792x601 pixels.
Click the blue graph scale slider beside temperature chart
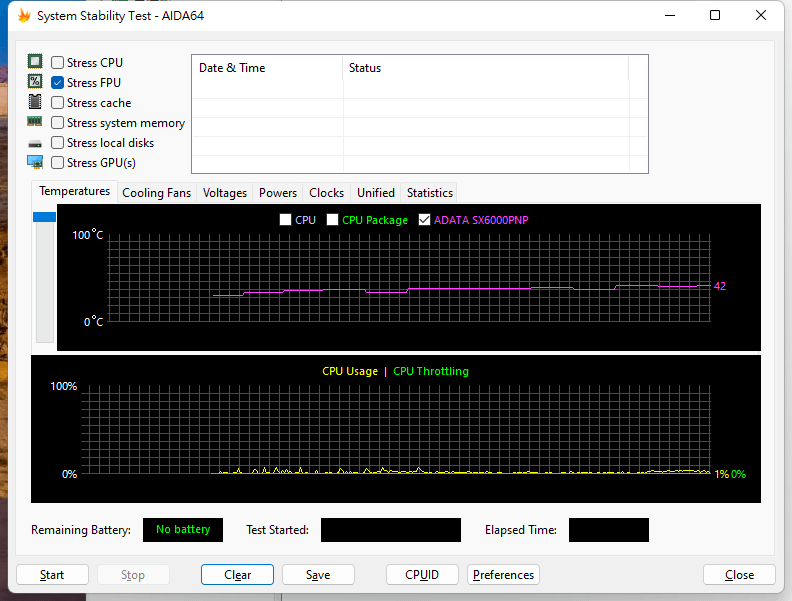click(x=44, y=217)
